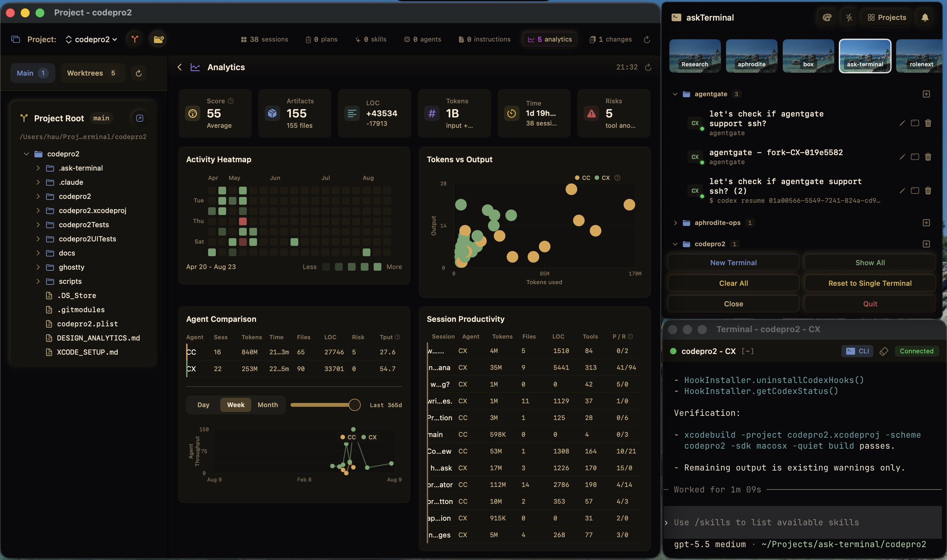
Task: Click the info icon beside CC CX scatter legend
Action: (617, 178)
